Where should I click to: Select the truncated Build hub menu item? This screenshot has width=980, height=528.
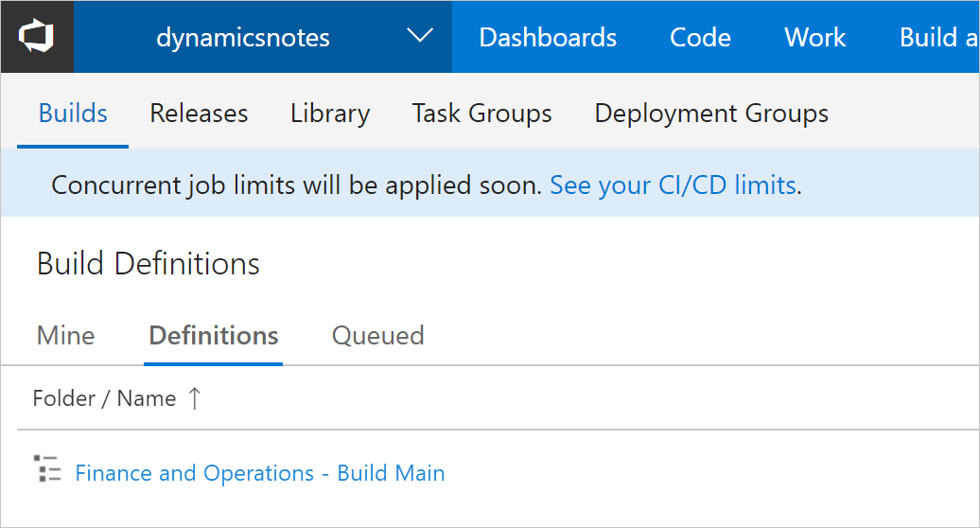938,37
